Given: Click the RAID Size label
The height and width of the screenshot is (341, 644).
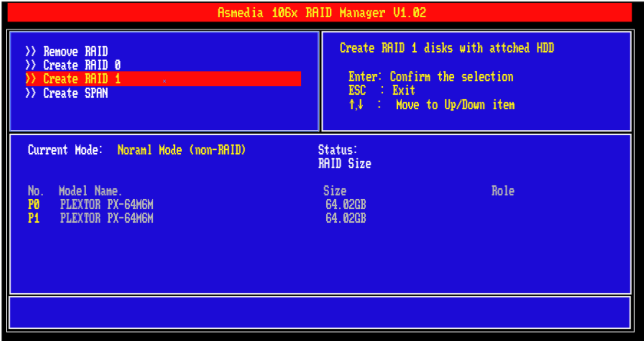Looking at the screenshot, I should pyautogui.click(x=345, y=164).
